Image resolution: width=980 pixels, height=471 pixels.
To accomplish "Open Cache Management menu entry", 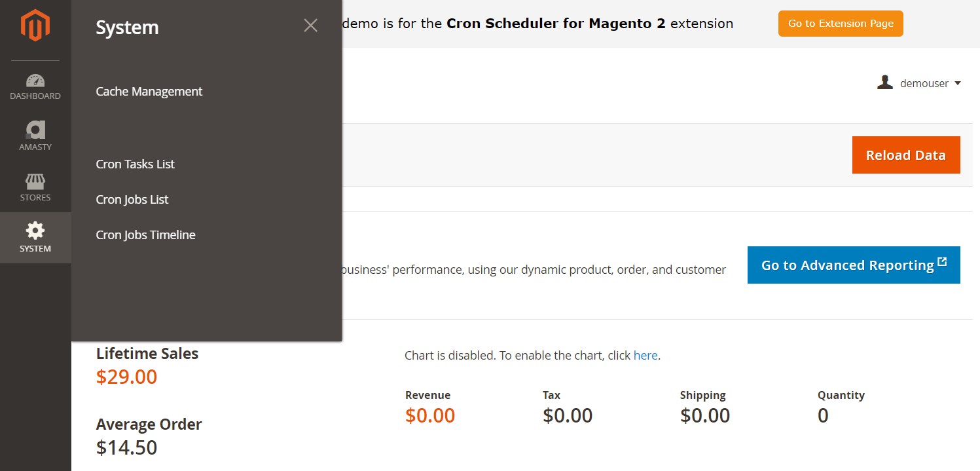I will [149, 92].
